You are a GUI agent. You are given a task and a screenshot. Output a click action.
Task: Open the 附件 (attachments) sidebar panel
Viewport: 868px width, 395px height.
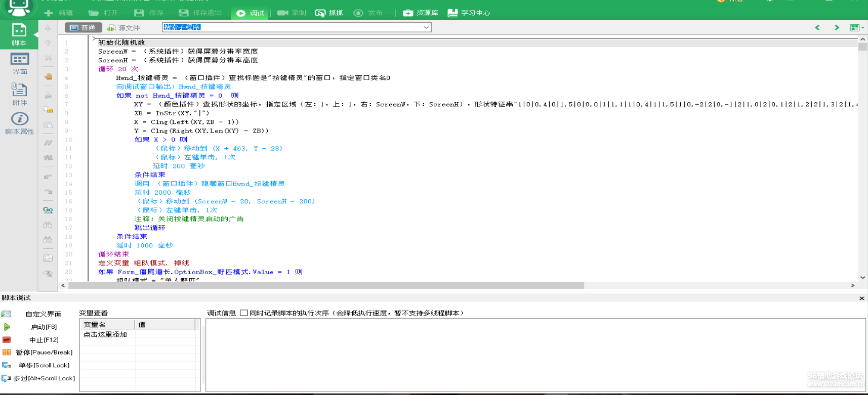coord(19,94)
